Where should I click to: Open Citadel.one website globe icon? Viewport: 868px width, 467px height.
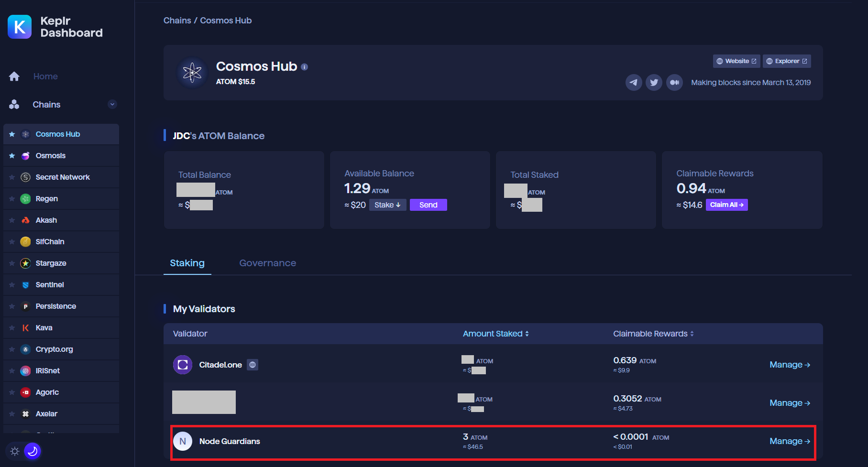tap(253, 365)
